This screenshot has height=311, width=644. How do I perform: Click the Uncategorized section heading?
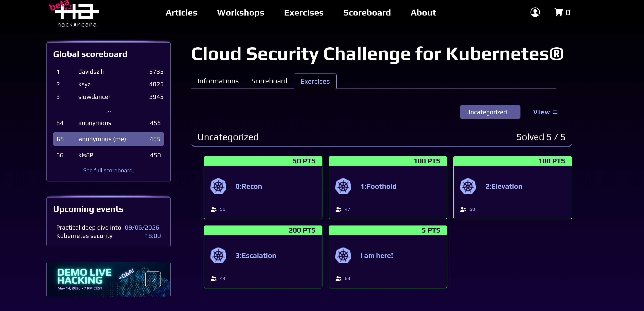(228, 137)
